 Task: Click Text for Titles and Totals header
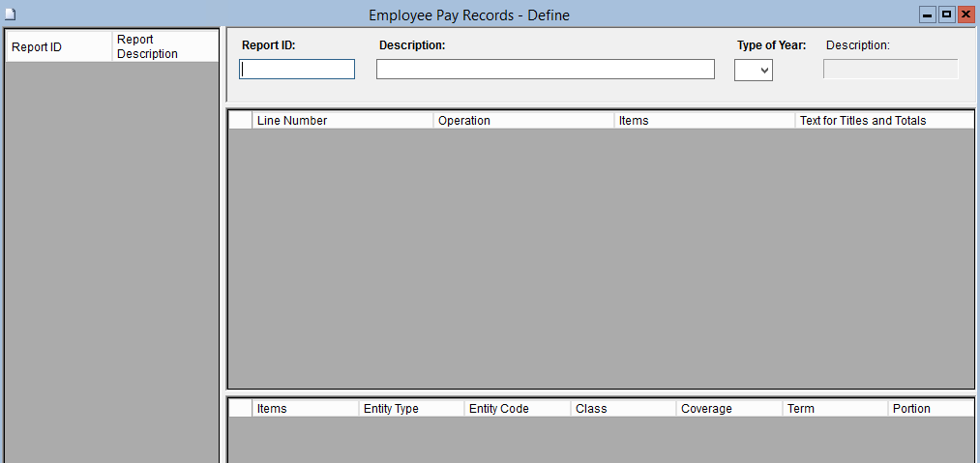pyautogui.click(x=883, y=121)
